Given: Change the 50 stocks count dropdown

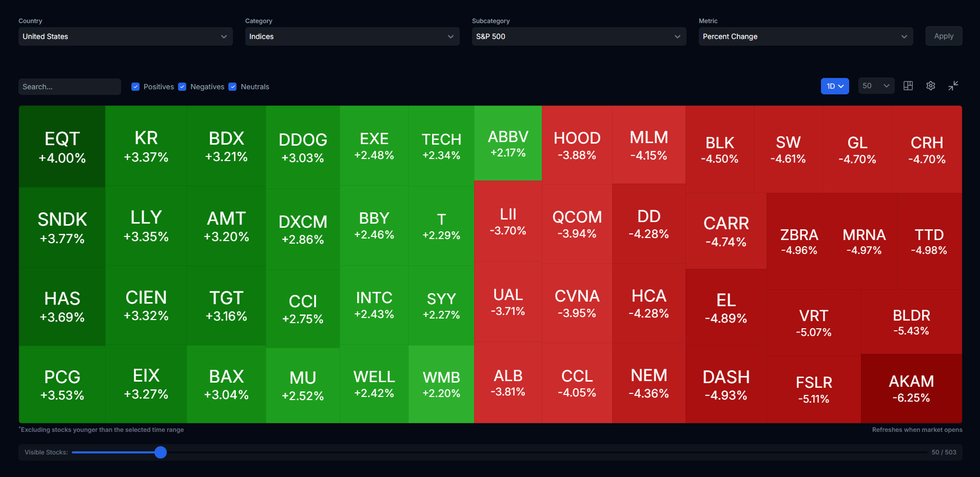Looking at the screenshot, I should pyautogui.click(x=876, y=86).
